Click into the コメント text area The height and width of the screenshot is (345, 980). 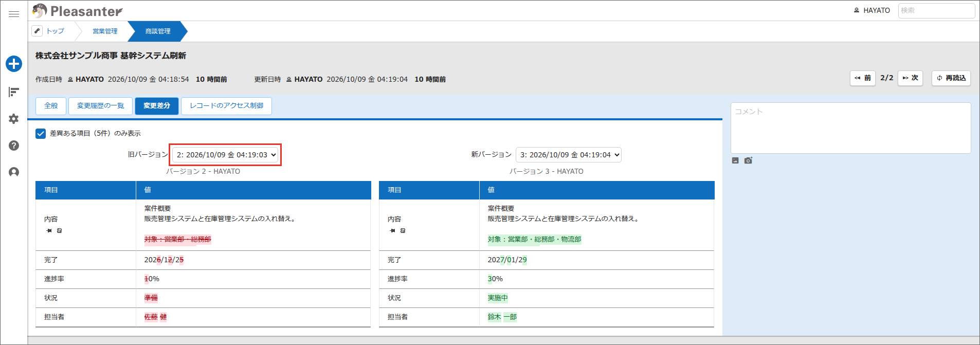coord(851,128)
